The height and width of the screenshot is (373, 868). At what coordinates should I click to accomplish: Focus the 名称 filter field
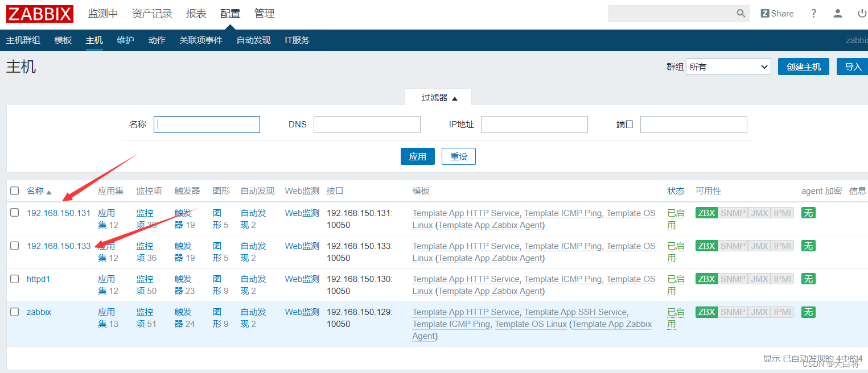[x=207, y=125]
